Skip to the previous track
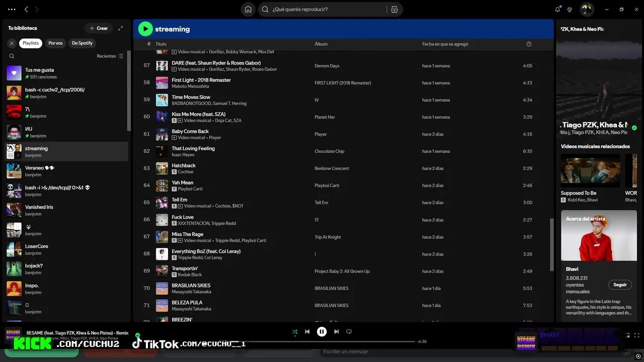The height and width of the screenshot is (362, 644). (x=307, y=332)
